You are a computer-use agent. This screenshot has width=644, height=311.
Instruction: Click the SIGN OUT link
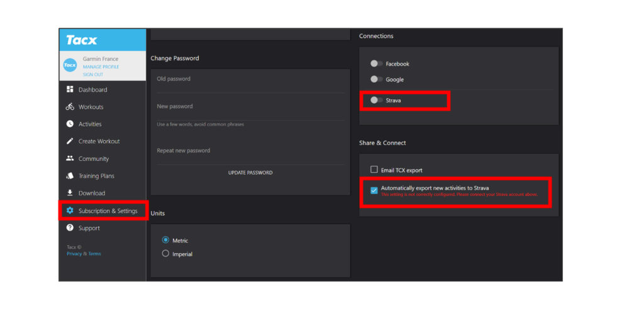click(x=93, y=75)
